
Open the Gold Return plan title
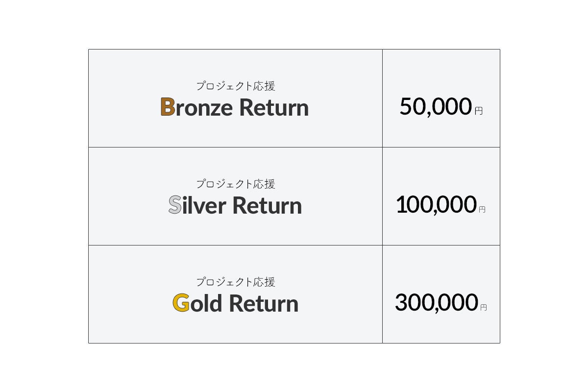pyautogui.click(x=235, y=303)
